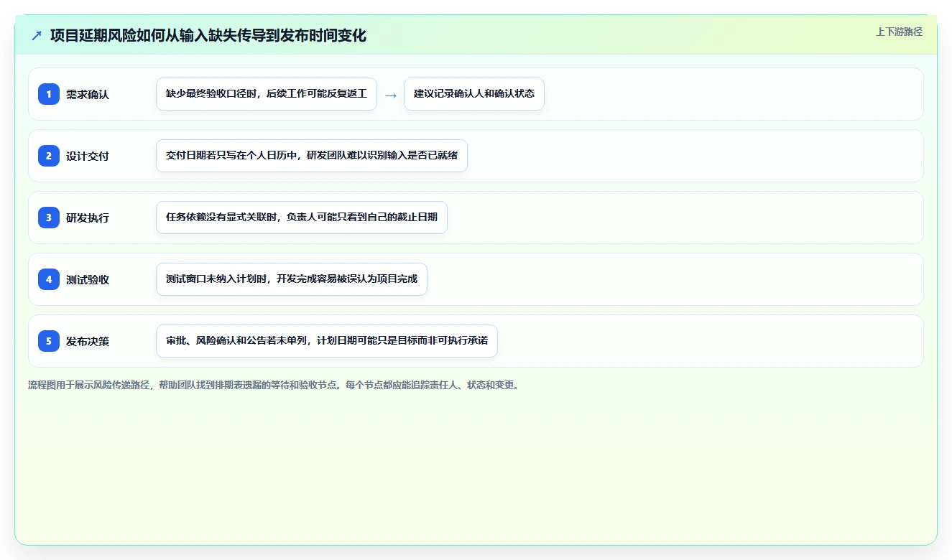Click the card about 交付日期若只写在个人日历中

point(312,156)
